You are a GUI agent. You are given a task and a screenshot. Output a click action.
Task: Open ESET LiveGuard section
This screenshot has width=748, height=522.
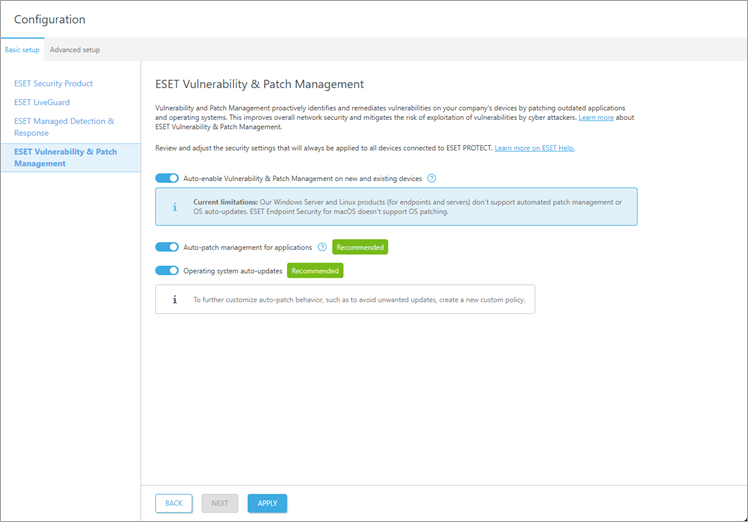(x=42, y=102)
